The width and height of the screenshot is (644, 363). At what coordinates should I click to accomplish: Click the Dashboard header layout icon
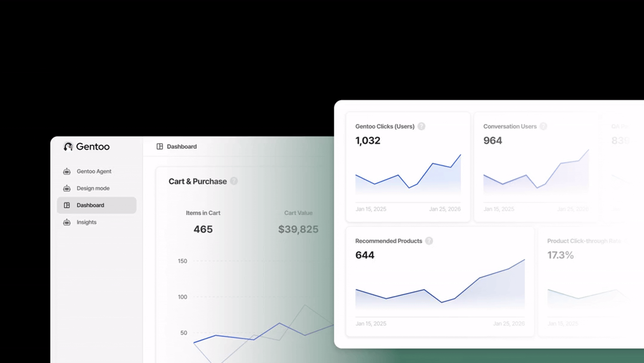pos(160,146)
